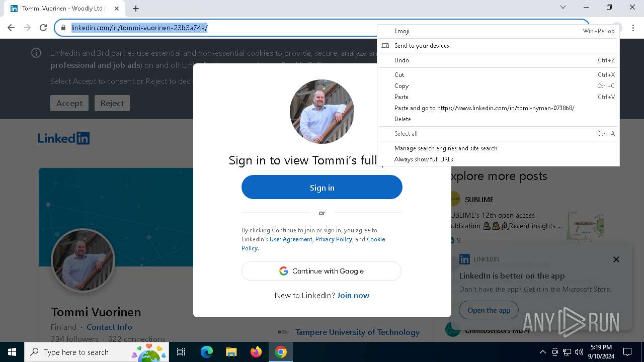Reload the page with the refresh icon
Viewport: 644px width, 362px height.
(x=43, y=28)
